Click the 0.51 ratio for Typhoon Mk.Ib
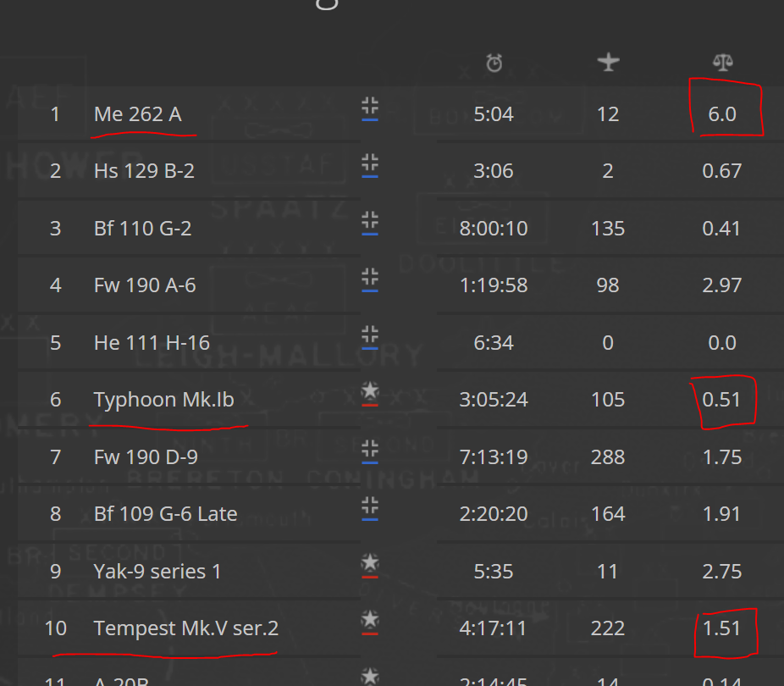784x686 pixels. click(721, 400)
